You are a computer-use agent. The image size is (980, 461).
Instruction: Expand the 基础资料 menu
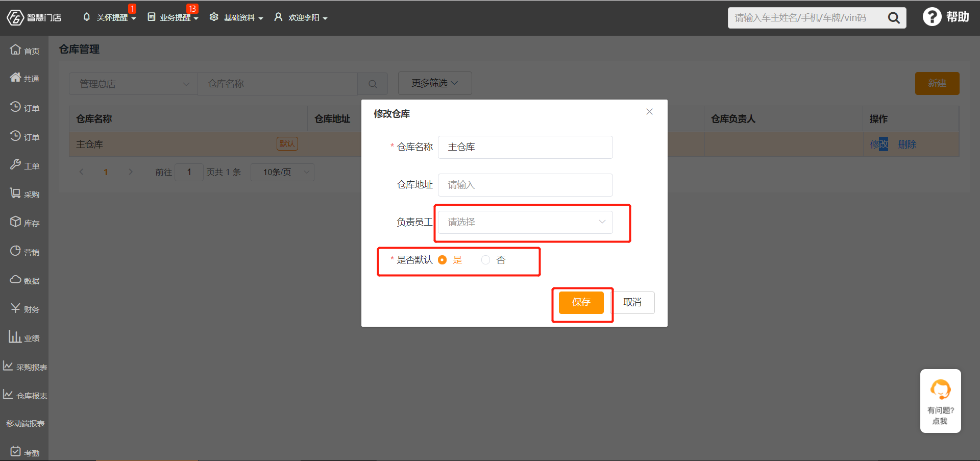tap(261, 18)
